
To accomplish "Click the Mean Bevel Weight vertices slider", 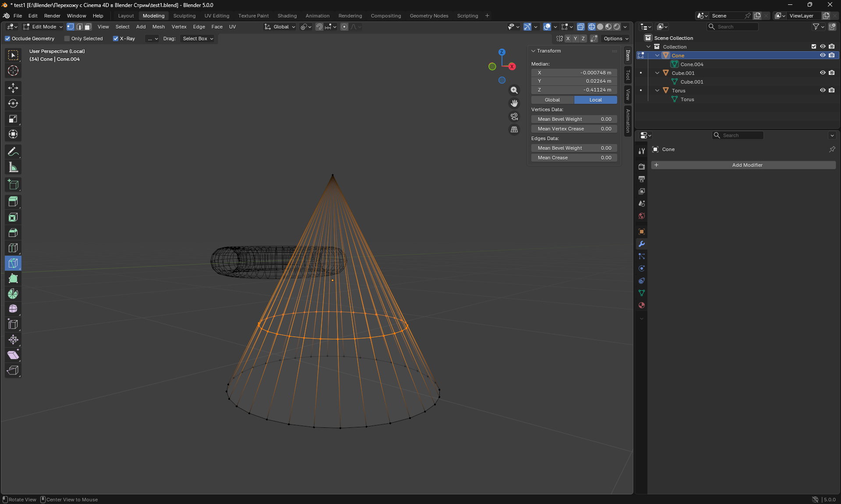I will [x=574, y=119].
